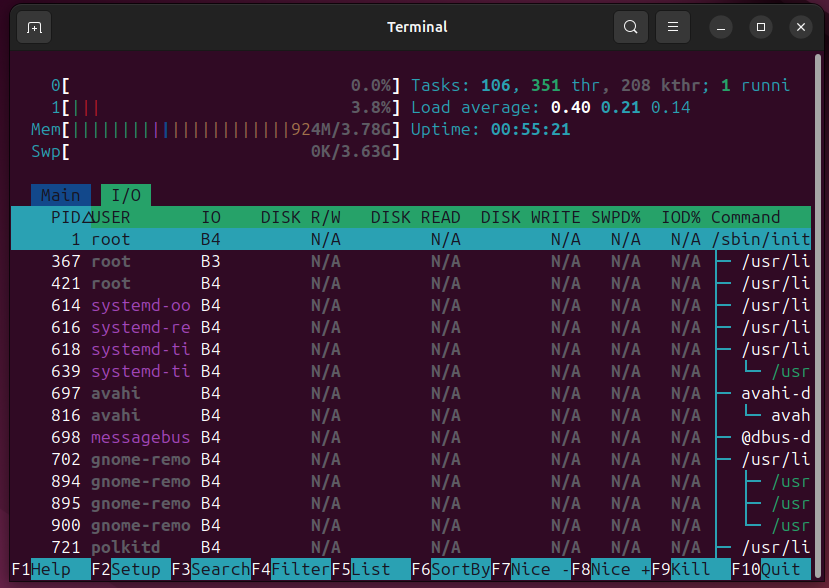Sort by the USER column header
The height and width of the screenshot is (588, 829).
pos(110,217)
